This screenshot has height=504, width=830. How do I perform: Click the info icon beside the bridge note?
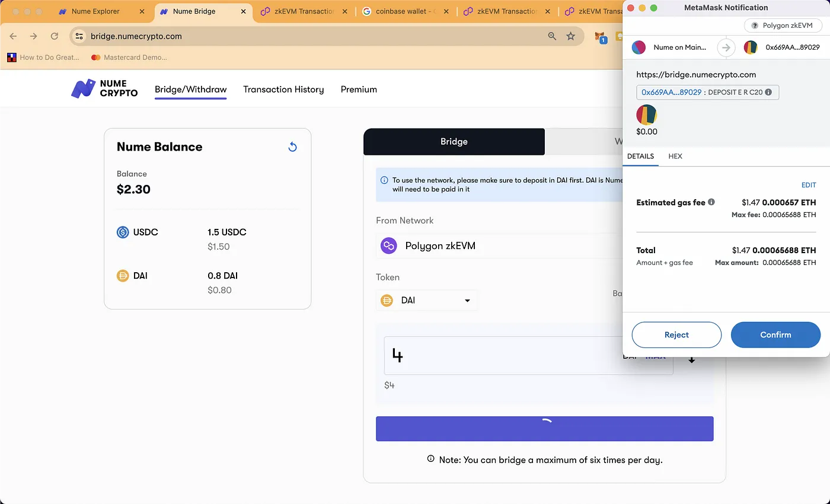(430, 459)
